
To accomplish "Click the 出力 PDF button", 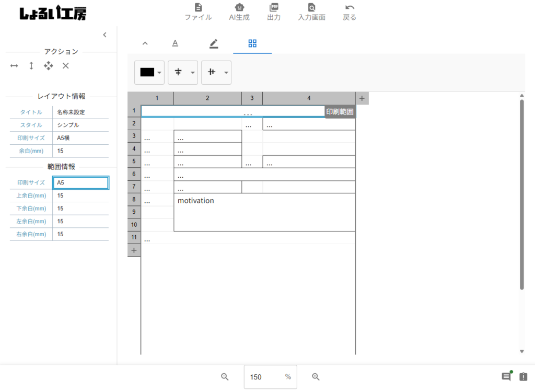I will click(274, 11).
